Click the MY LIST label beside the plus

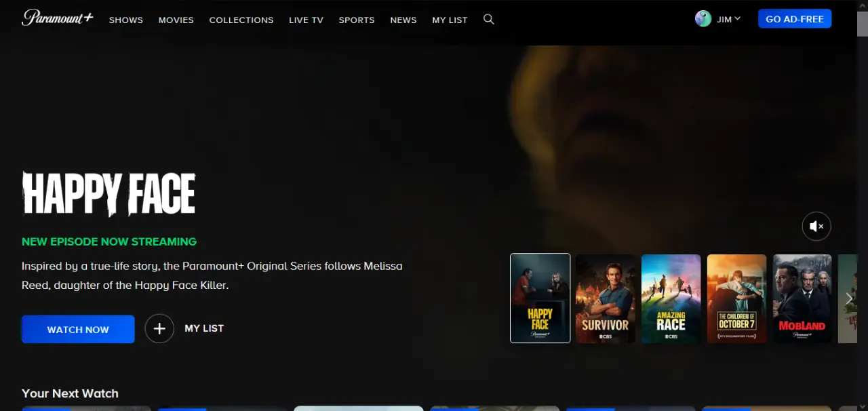[204, 328]
